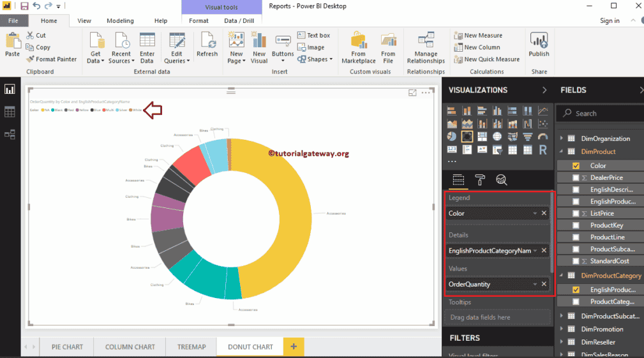Image resolution: width=644 pixels, height=358 pixels.
Task: Remove Color field from Legend
Action: click(544, 213)
